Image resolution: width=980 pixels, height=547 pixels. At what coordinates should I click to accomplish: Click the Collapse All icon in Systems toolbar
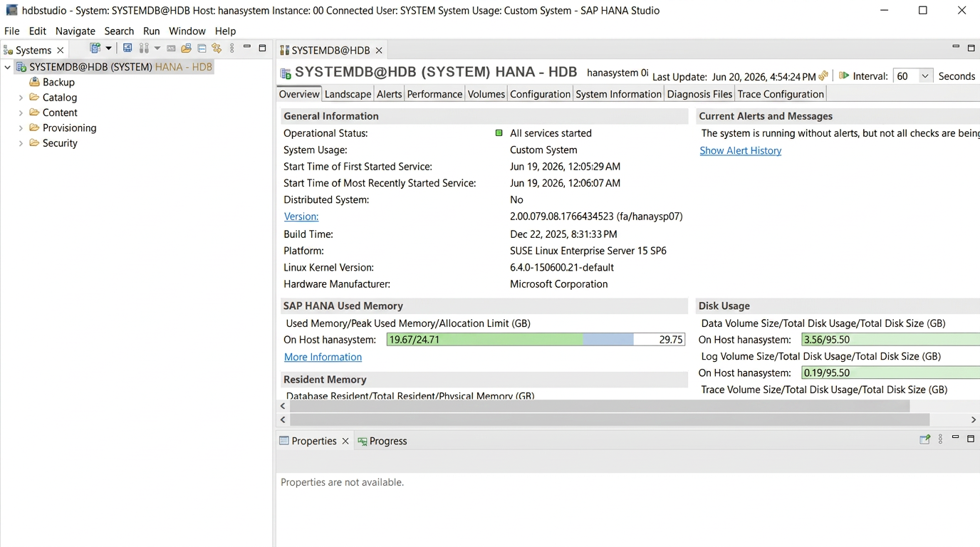(202, 48)
